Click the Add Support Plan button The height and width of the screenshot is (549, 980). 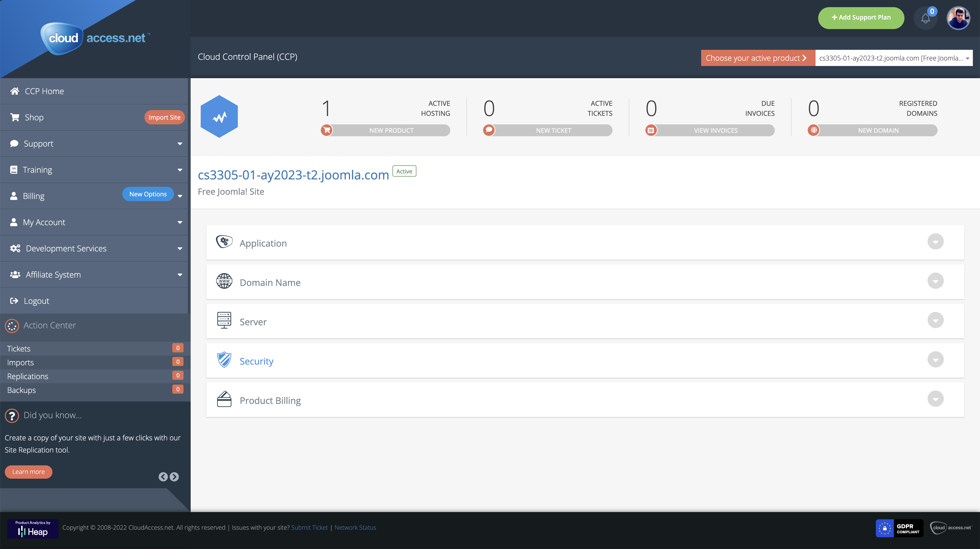coord(861,18)
